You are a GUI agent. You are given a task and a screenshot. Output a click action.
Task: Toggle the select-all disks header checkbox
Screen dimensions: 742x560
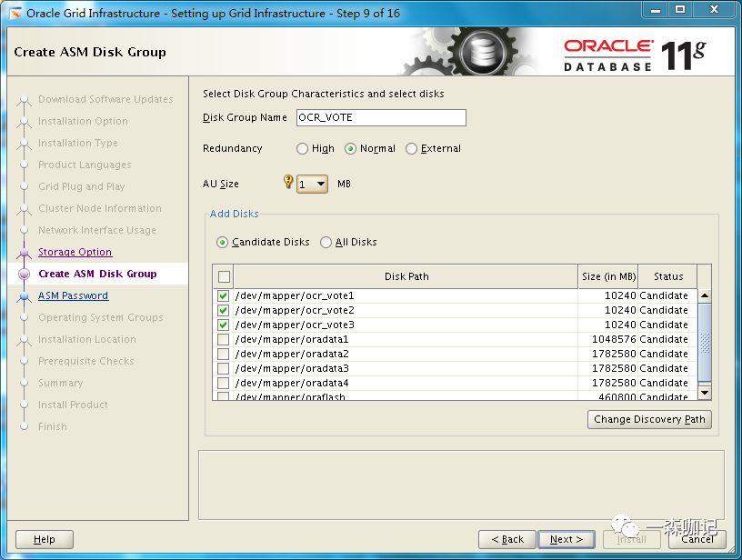pos(225,277)
